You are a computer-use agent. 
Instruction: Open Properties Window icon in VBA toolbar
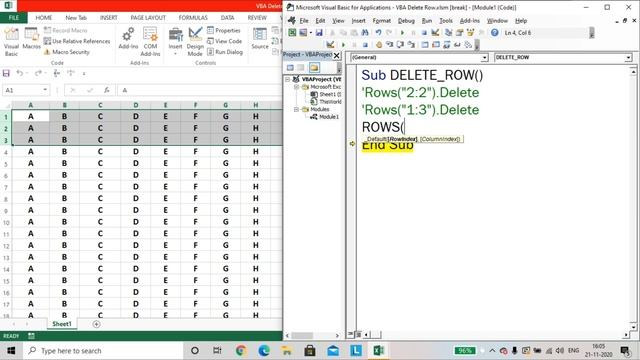click(460, 33)
